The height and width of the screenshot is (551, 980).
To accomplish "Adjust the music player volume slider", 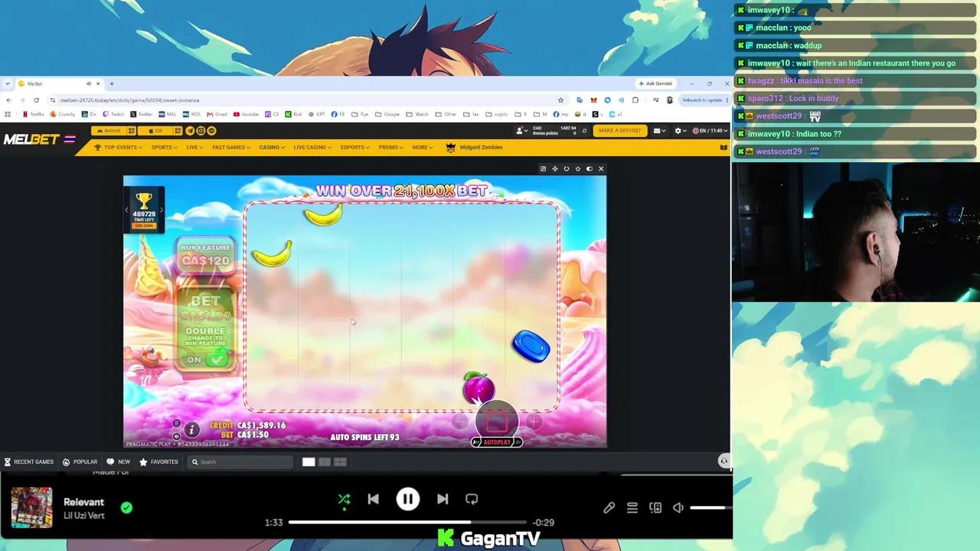I will pyautogui.click(x=710, y=507).
